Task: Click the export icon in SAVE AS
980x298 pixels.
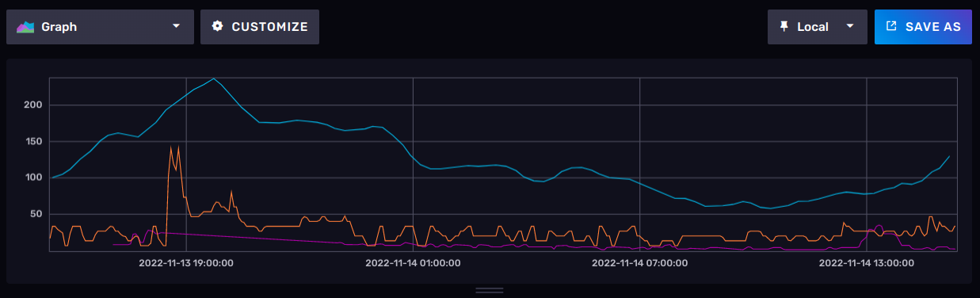Action: click(891, 26)
